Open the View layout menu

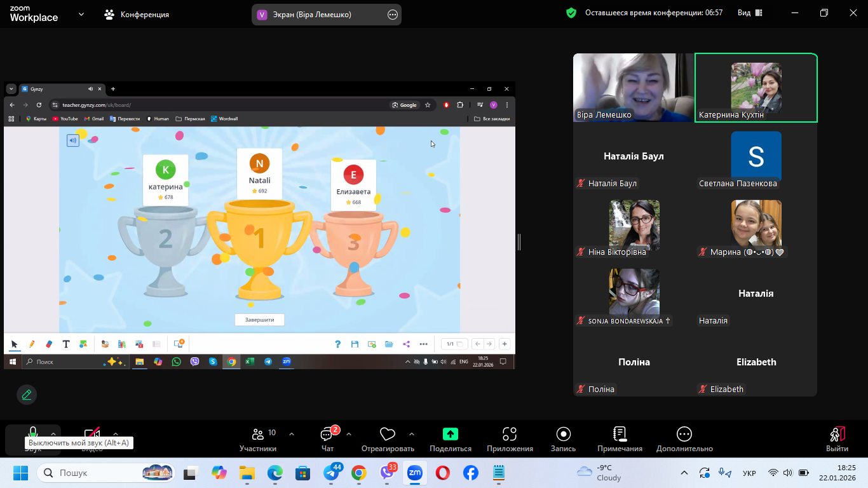tap(750, 13)
